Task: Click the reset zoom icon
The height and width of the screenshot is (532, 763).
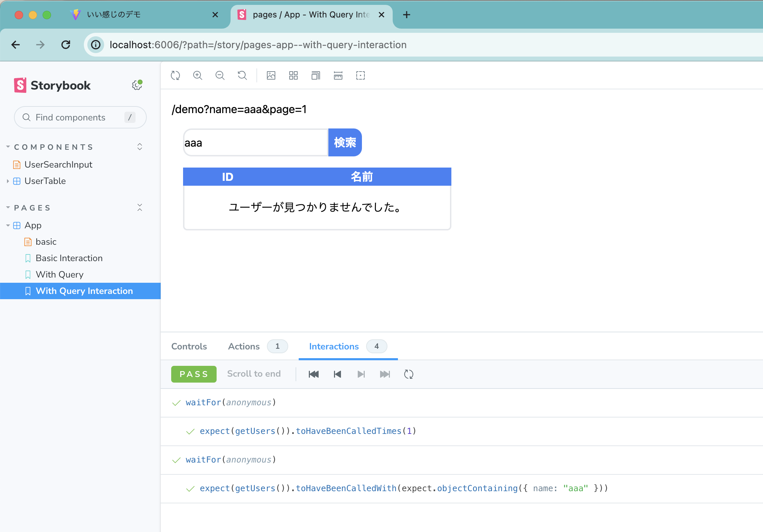Action: pos(242,75)
